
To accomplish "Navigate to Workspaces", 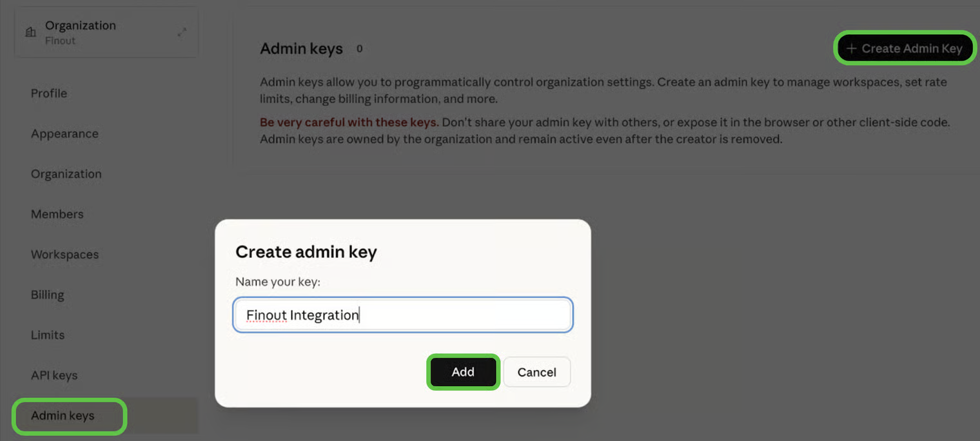I will click(64, 255).
